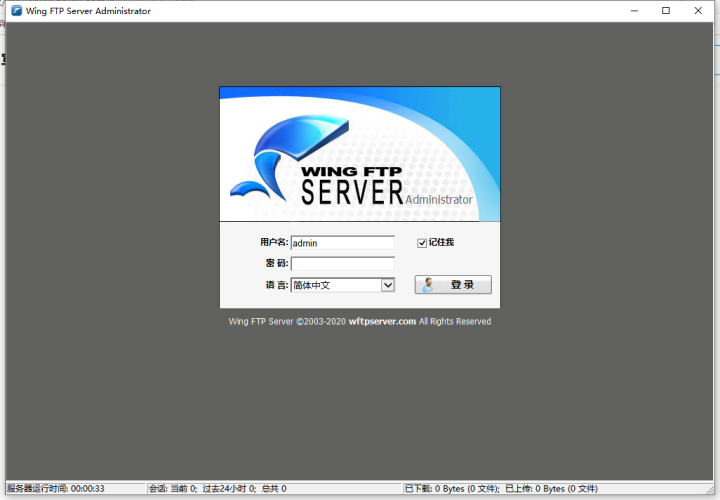Click the username field containing admin

(x=343, y=243)
